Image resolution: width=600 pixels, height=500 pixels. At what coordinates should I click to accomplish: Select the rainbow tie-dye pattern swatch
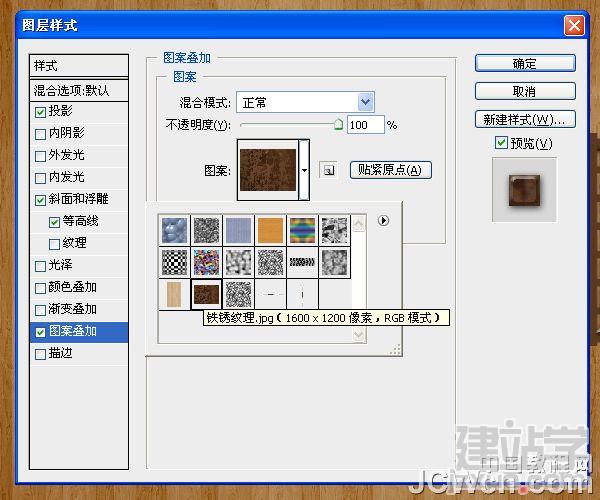point(302,230)
